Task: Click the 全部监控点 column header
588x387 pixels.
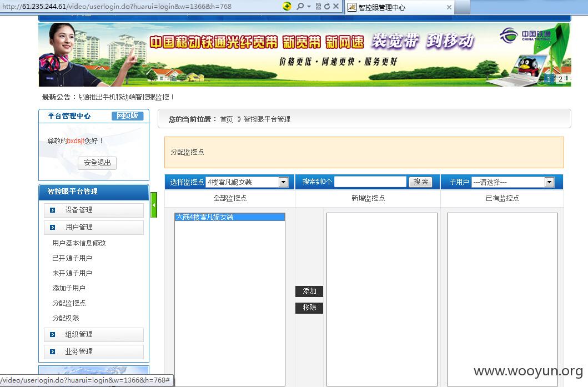Action: click(x=230, y=198)
